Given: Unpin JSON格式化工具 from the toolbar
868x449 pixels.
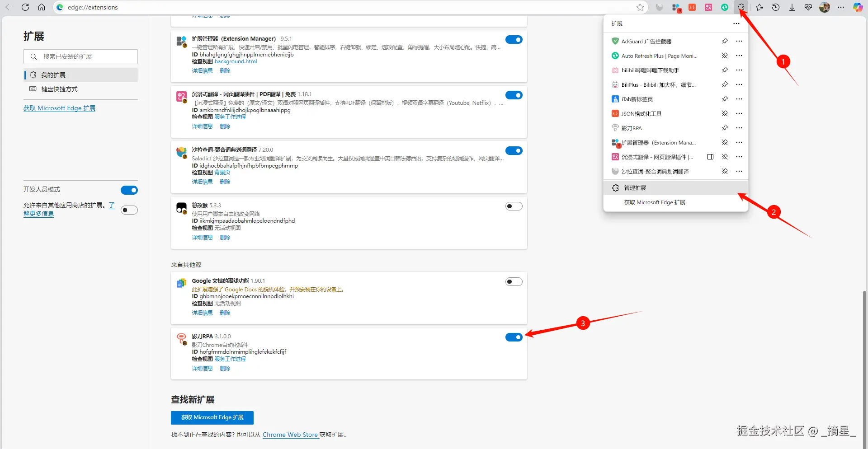Looking at the screenshot, I should pyautogui.click(x=725, y=113).
